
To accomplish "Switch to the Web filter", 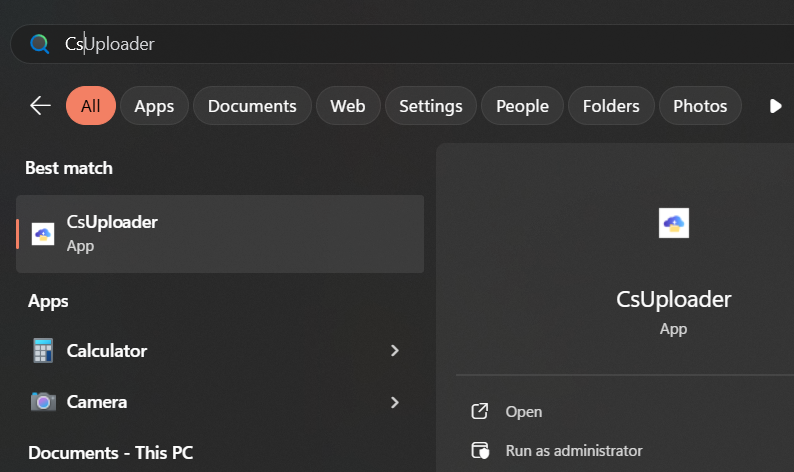I will (348, 106).
